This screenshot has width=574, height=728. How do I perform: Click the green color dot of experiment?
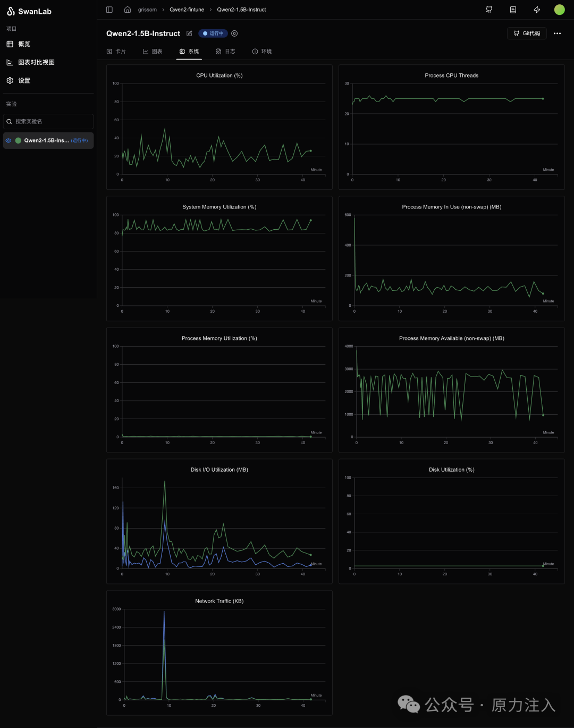tap(18, 140)
